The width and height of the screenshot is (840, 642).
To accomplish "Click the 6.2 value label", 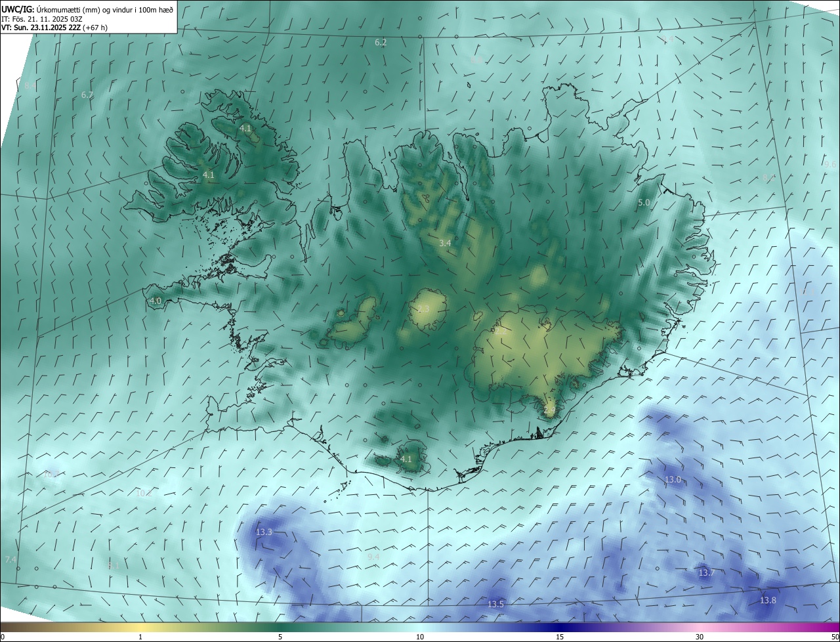I will click(x=381, y=43).
